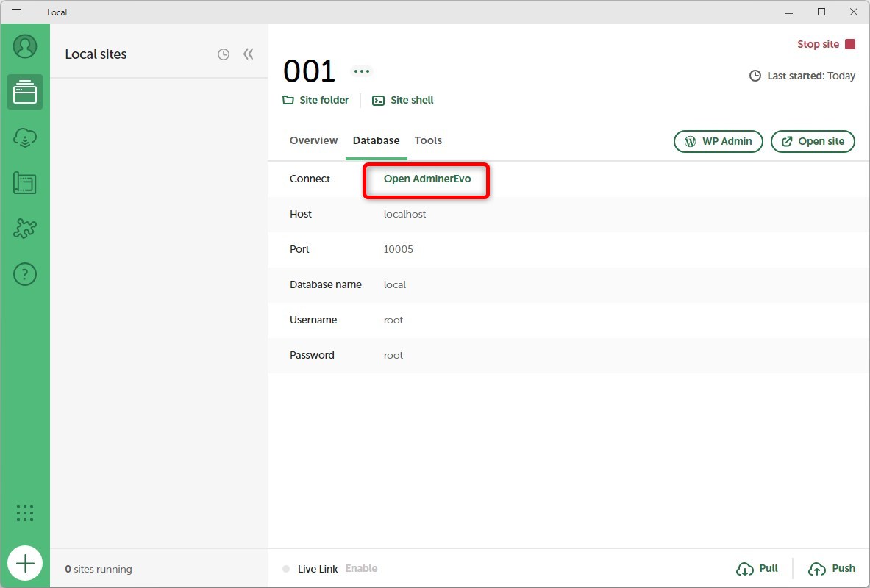Open the 001 site options menu
Image resolution: width=870 pixels, height=588 pixels.
coord(362,71)
